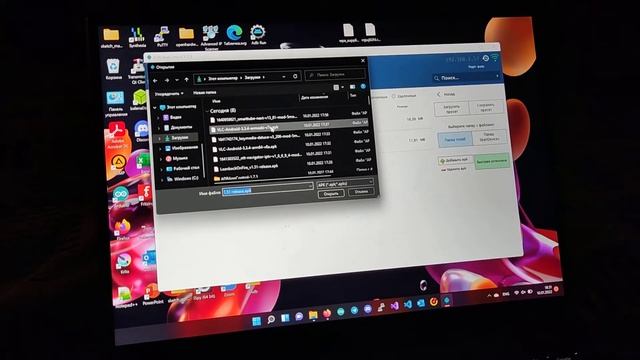Select Загрузки in navigation tree

coord(176,138)
